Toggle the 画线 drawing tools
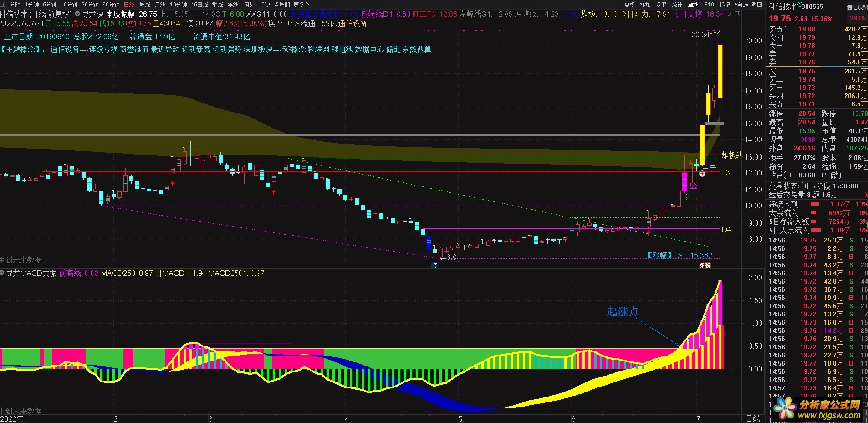 point(693,5)
